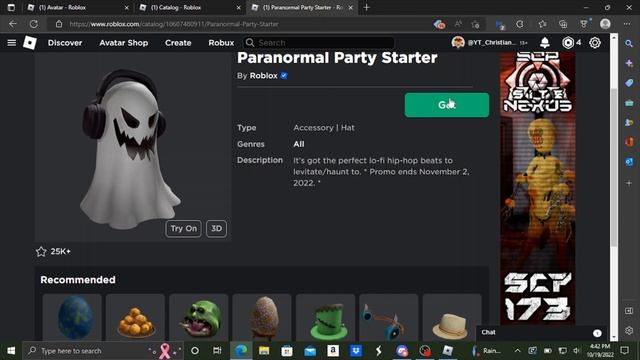Viewport: 640px width, 360px height.
Task: Click the user avatar picture in header
Action: [458, 42]
